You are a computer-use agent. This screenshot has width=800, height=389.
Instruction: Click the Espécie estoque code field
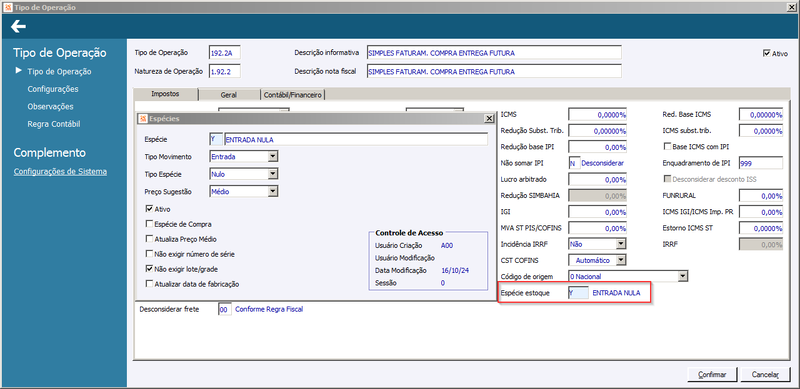[579, 293]
